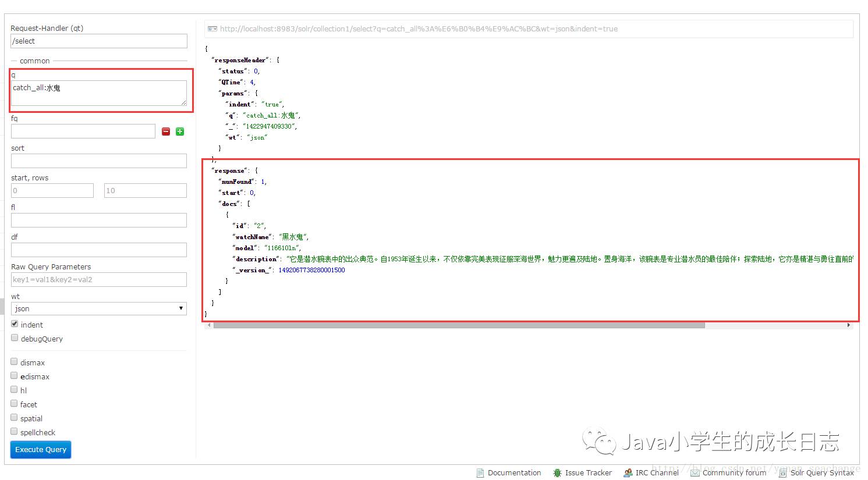Click the "start": 0 response line

[237, 193]
